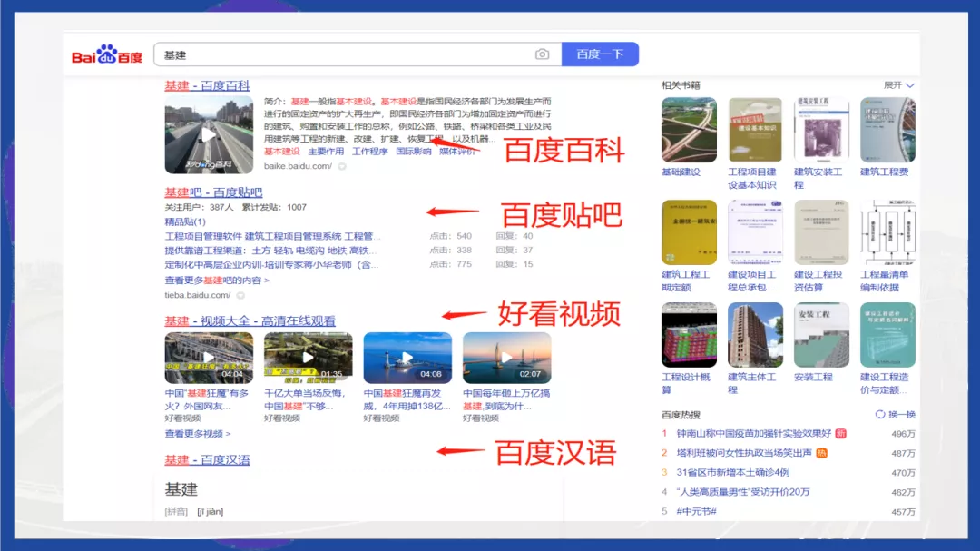Open the 国际影响 sublink
Screen dimensions: 980x551
(414, 152)
